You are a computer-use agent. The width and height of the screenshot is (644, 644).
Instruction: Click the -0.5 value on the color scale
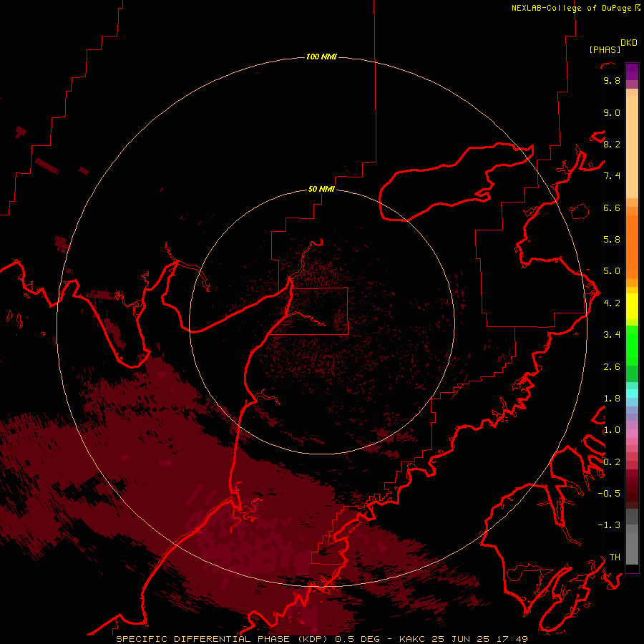pos(609,494)
